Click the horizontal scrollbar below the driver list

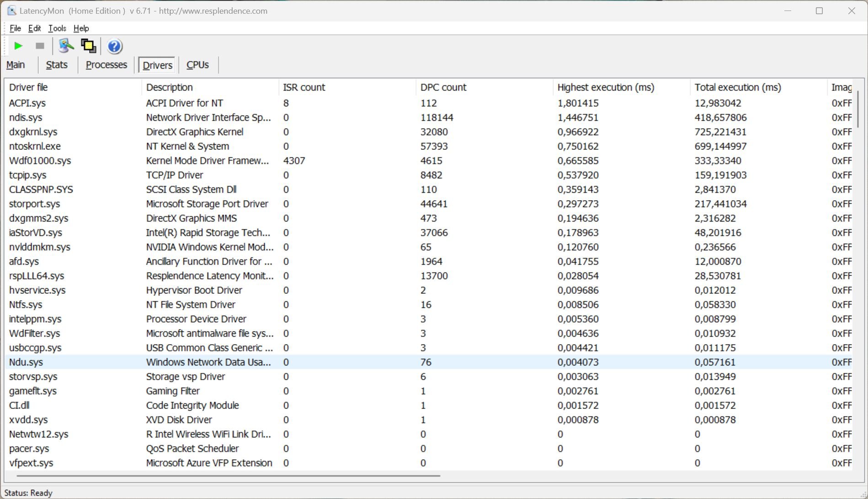pos(229,476)
